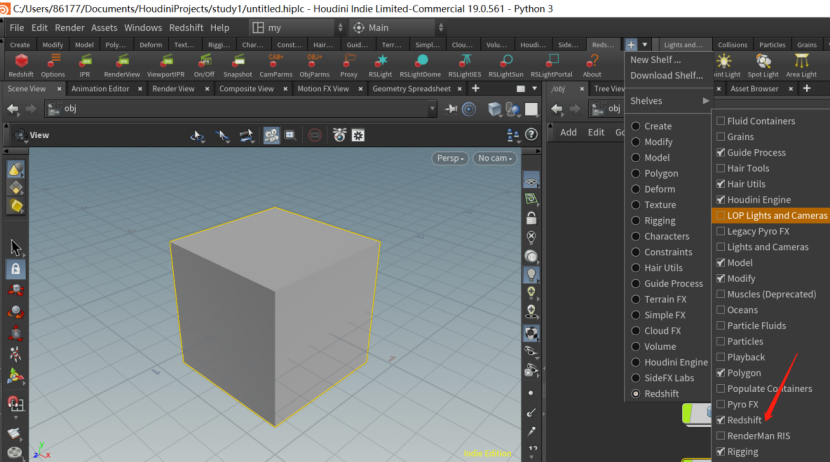Click the pin pane icon in scene view

[451, 109]
